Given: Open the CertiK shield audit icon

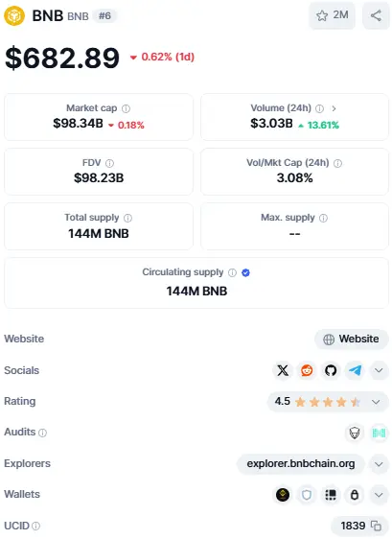Looking at the screenshot, I should 355,433.
